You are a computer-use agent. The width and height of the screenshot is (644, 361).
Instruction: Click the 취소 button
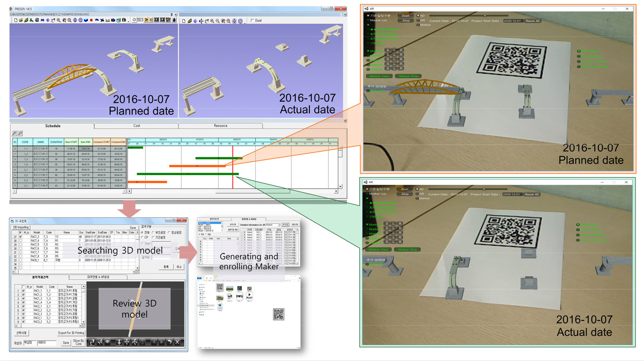(179, 267)
